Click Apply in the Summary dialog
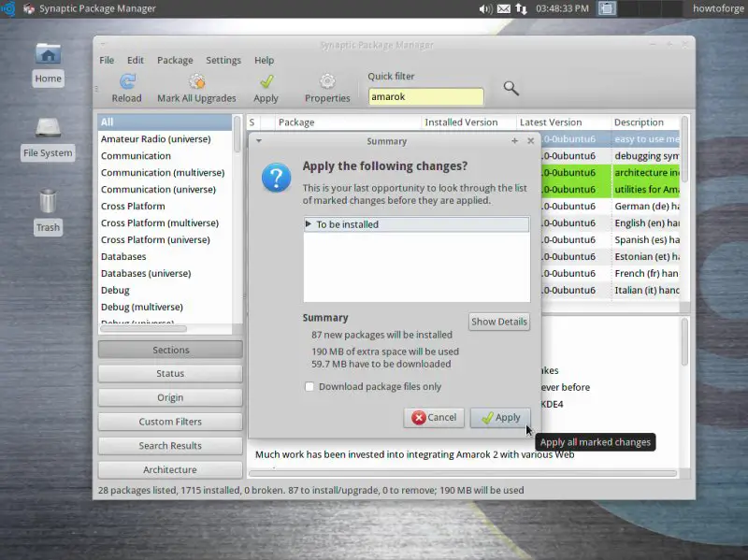This screenshot has height=560, width=748. click(500, 418)
